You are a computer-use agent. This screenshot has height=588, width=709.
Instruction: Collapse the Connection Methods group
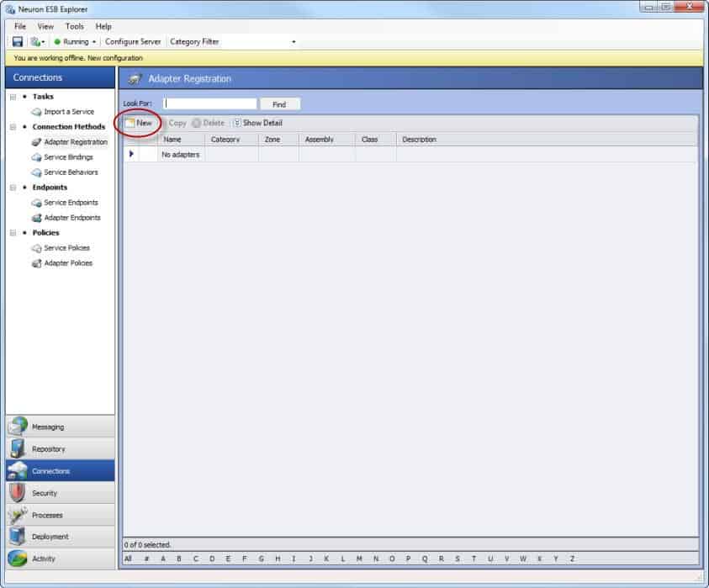[13, 127]
